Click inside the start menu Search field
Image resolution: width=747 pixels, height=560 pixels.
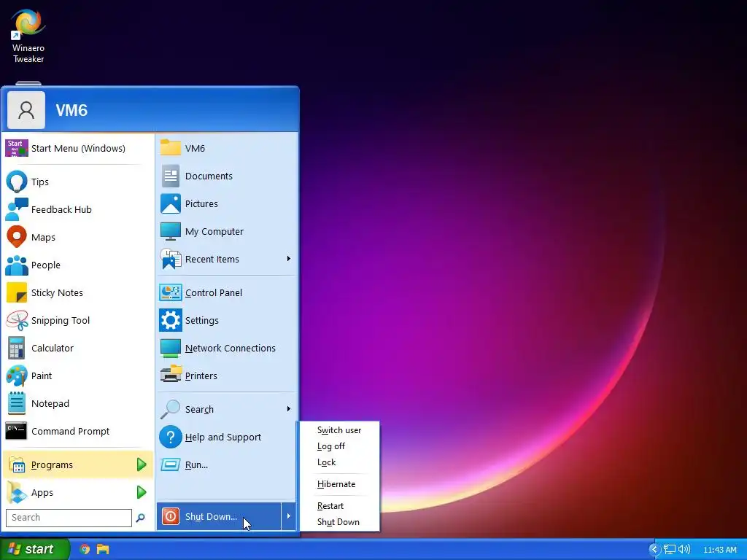pyautogui.click(x=69, y=518)
